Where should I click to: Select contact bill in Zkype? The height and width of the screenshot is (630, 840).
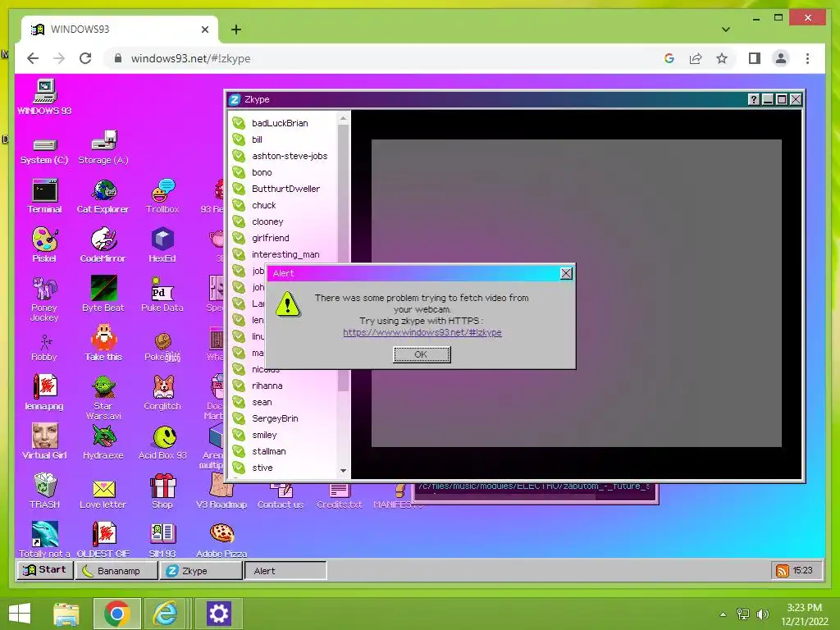pyautogui.click(x=283, y=139)
